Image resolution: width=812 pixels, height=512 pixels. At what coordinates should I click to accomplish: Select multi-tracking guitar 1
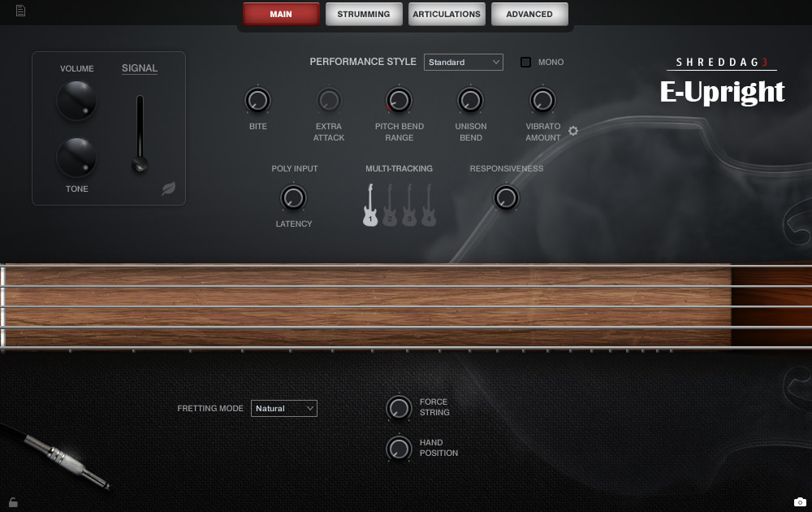pos(370,206)
